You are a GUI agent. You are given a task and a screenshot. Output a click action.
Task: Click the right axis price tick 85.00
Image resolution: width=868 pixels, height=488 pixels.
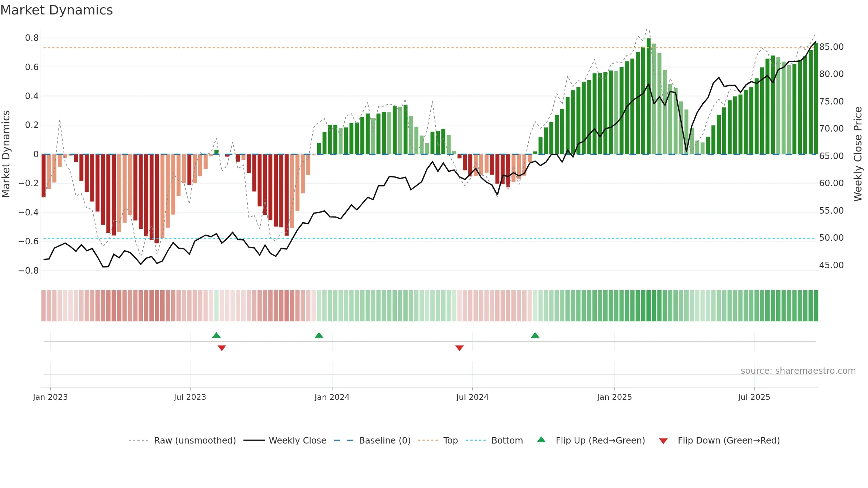(831, 47)
